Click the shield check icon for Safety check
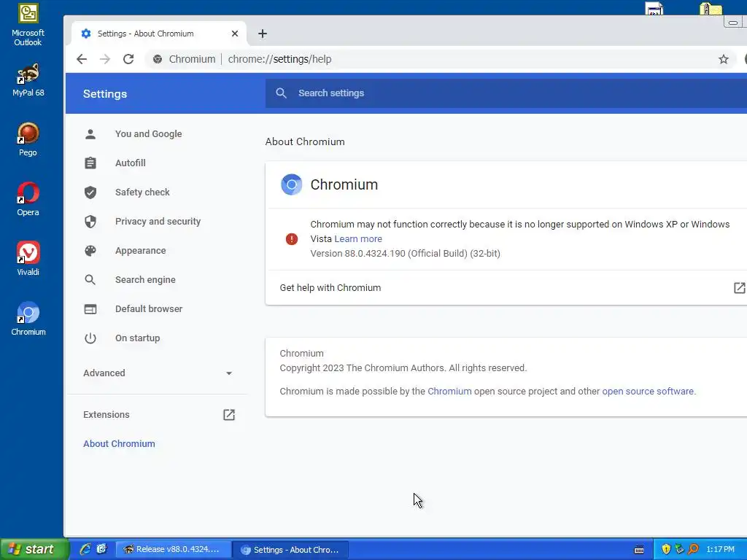 click(x=90, y=192)
